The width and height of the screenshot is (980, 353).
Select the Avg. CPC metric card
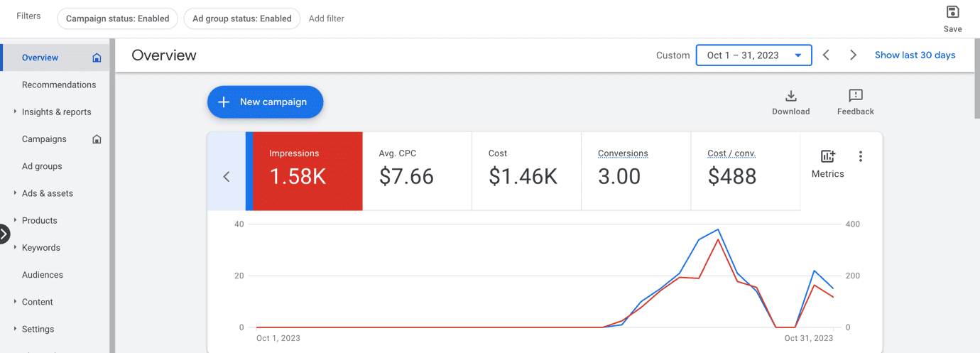(x=417, y=171)
